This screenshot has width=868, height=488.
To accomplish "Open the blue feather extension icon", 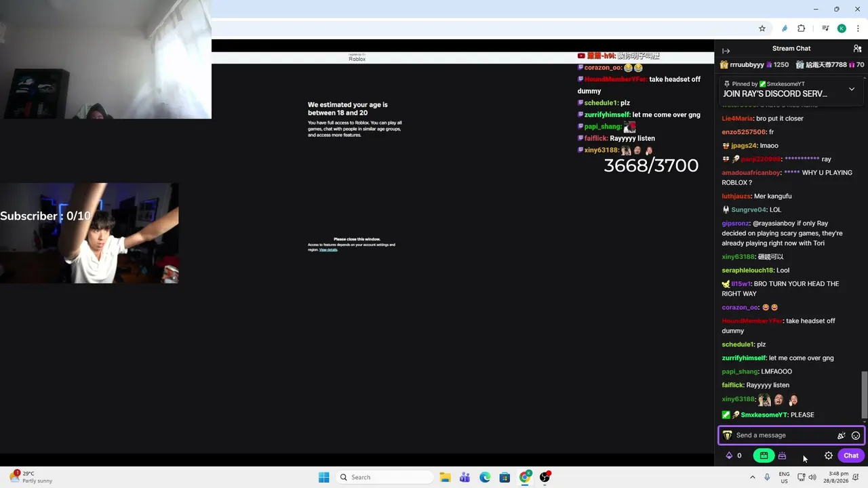I will coord(785,28).
